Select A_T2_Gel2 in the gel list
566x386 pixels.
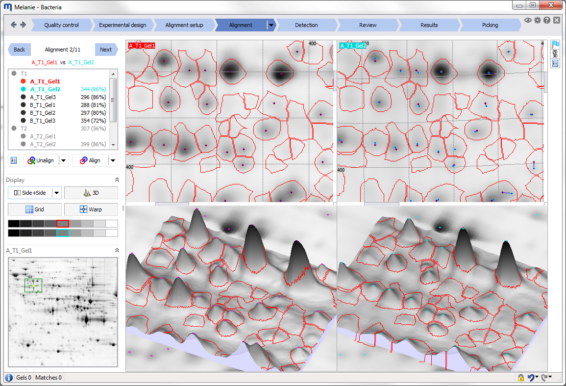pos(43,144)
